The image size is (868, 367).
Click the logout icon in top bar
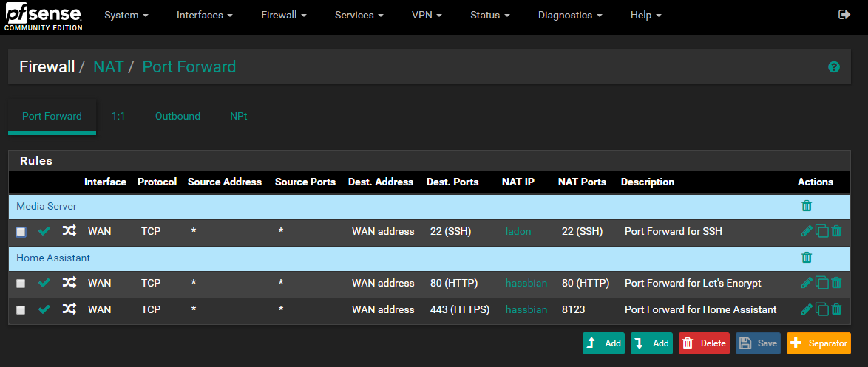[844, 15]
